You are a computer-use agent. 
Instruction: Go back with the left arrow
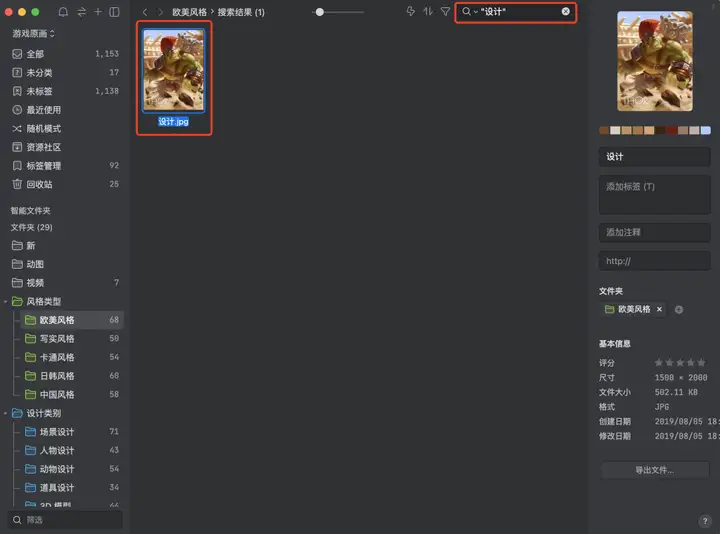click(x=145, y=12)
